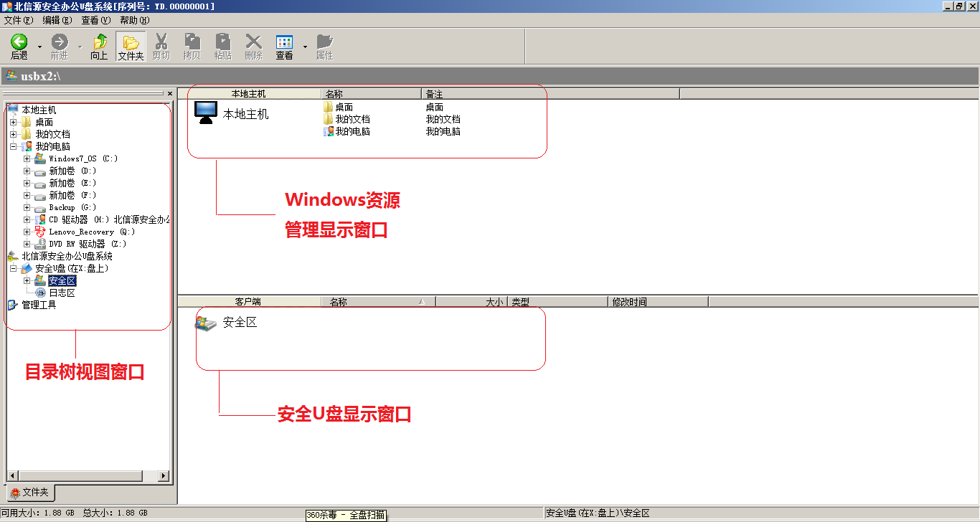Click the 本地主机 monitor icon in upper pane
980x522 pixels.
click(206, 113)
